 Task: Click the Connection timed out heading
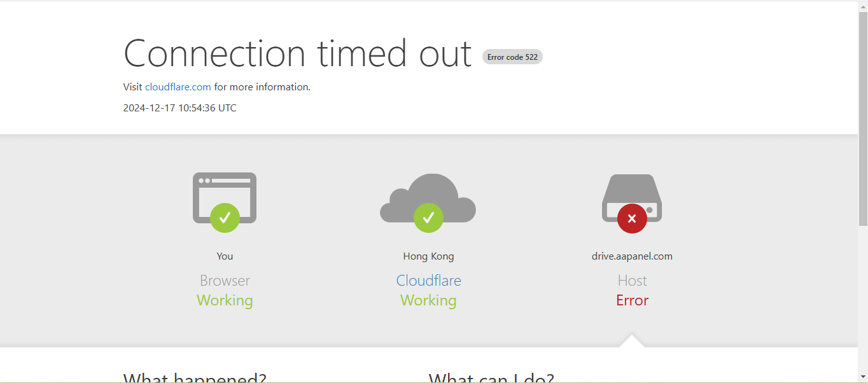298,53
